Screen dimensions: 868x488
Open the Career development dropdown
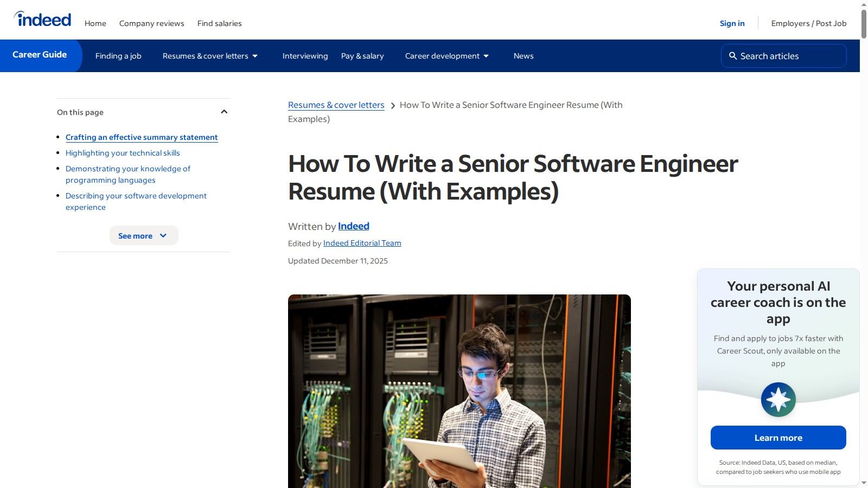[446, 56]
